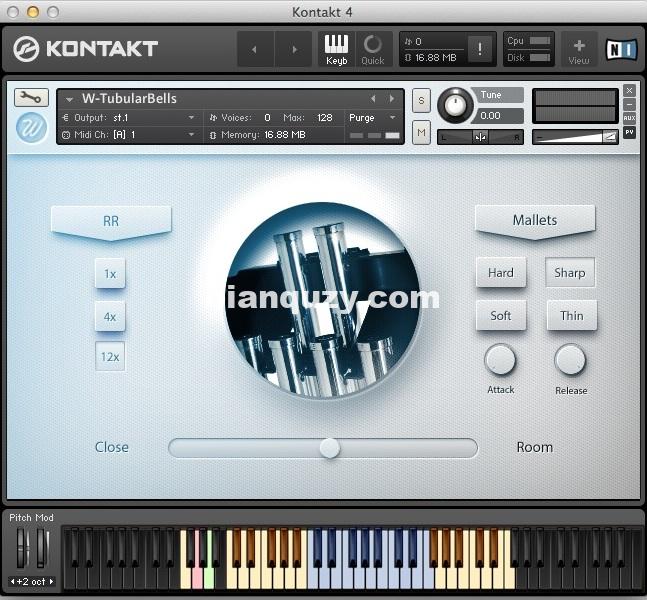Adjust the pan slider center handle
The height and width of the screenshot is (600, 647).
pos(480,137)
